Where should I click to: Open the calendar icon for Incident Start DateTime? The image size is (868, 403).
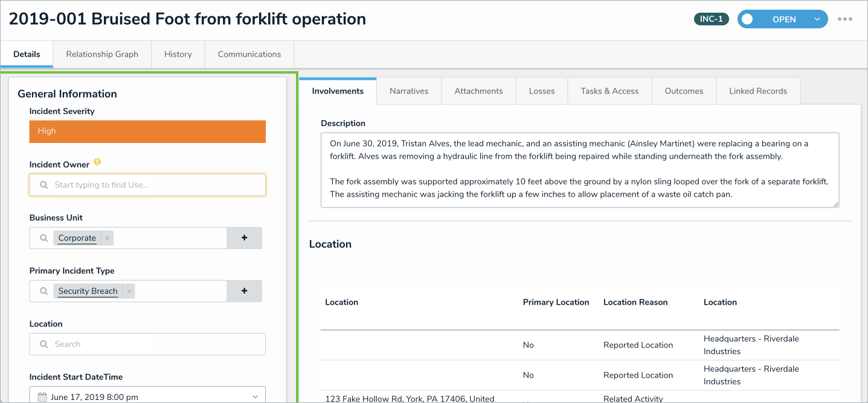(x=42, y=397)
